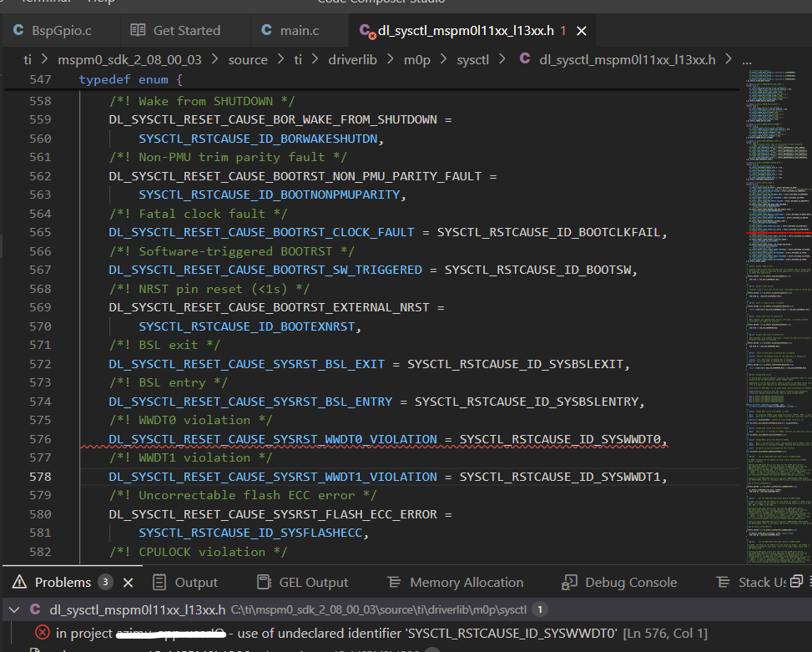Click the Memory Allocation list icon
The image size is (812, 652).
coord(394,582)
